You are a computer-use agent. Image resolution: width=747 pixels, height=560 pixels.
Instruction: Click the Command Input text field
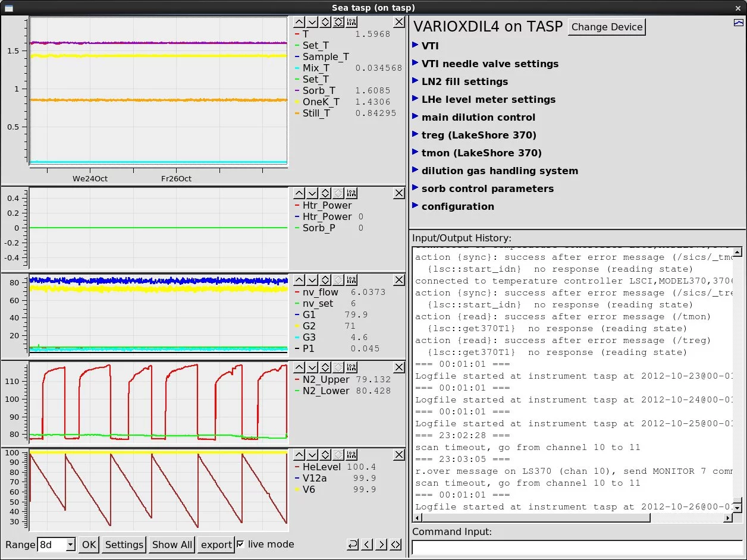577,548
